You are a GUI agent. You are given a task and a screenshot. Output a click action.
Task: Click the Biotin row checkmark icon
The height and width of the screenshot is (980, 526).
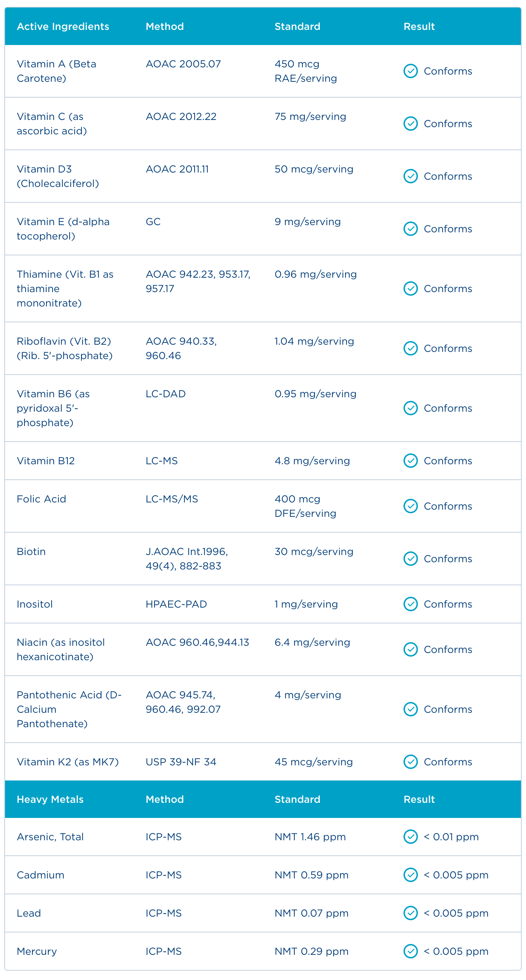pos(410,559)
